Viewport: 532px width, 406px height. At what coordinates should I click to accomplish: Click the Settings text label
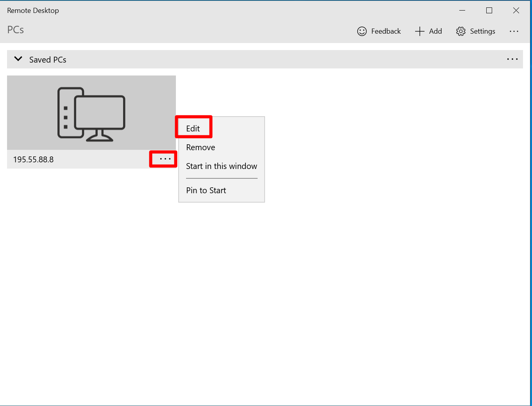click(x=482, y=31)
